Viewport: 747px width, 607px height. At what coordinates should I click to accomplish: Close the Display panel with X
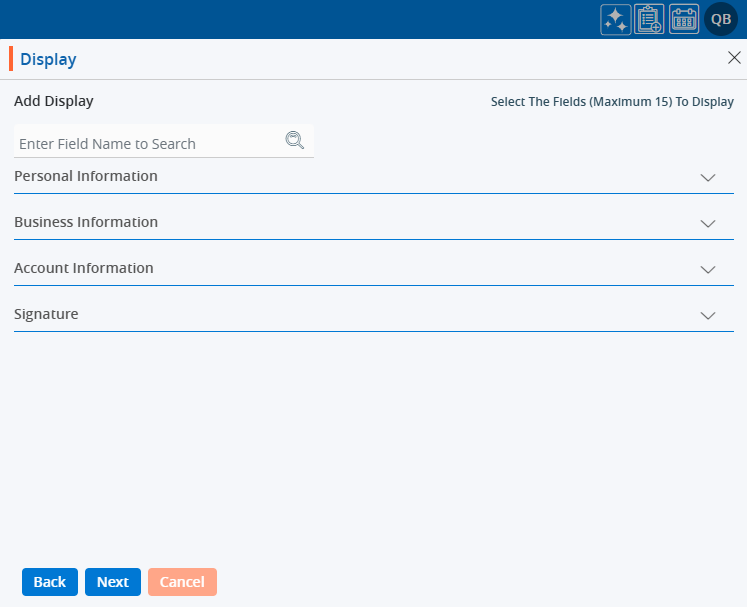coord(734,58)
